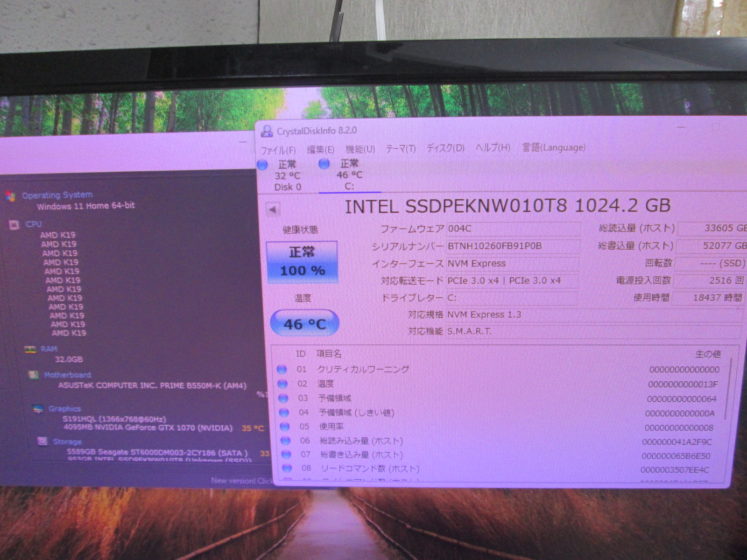Click the 正常 100 % health status button

click(x=302, y=262)
